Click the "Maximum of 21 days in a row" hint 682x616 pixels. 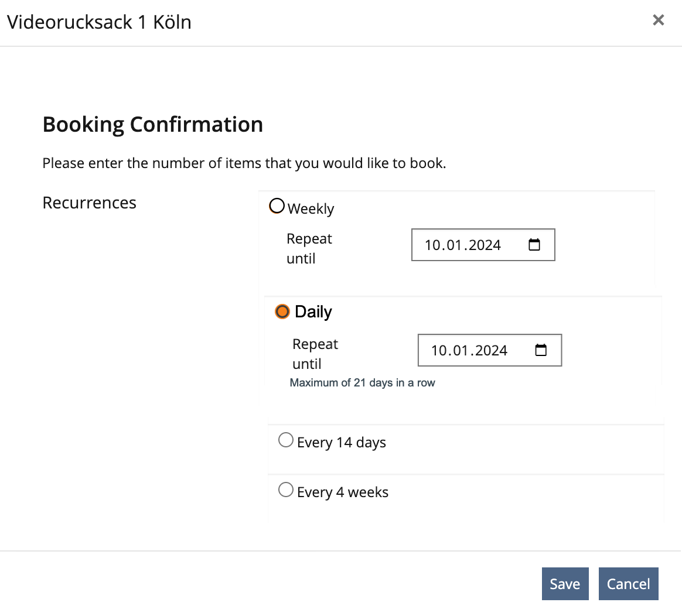[x=362, y=383]
